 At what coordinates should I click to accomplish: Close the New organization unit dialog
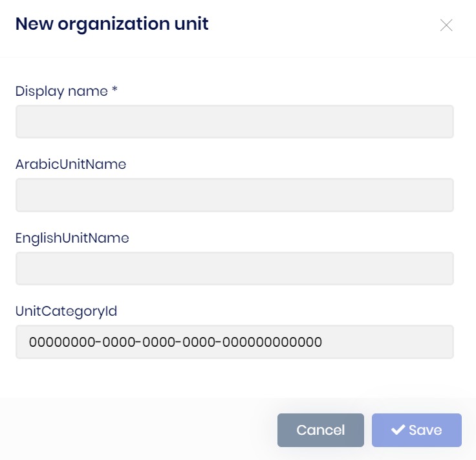point(446,25)
